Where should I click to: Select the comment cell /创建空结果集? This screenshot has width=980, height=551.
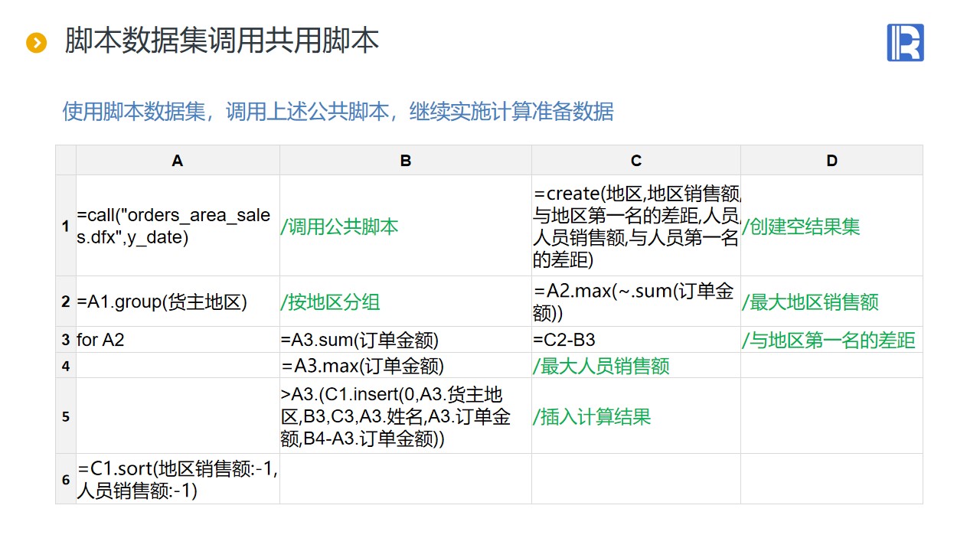[x=832, y=226]
